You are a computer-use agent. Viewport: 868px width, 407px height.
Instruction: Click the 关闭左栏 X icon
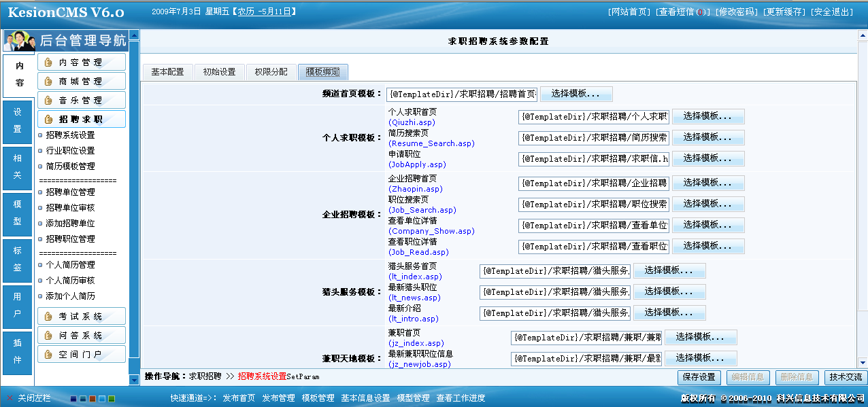tap(9, 399)
